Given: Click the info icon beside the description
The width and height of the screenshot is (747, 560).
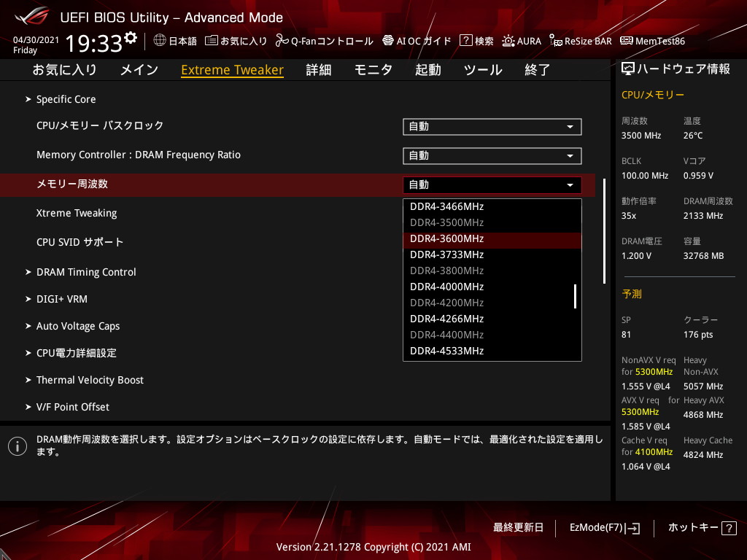Looking at the screenshot, I should click(18, 446).
